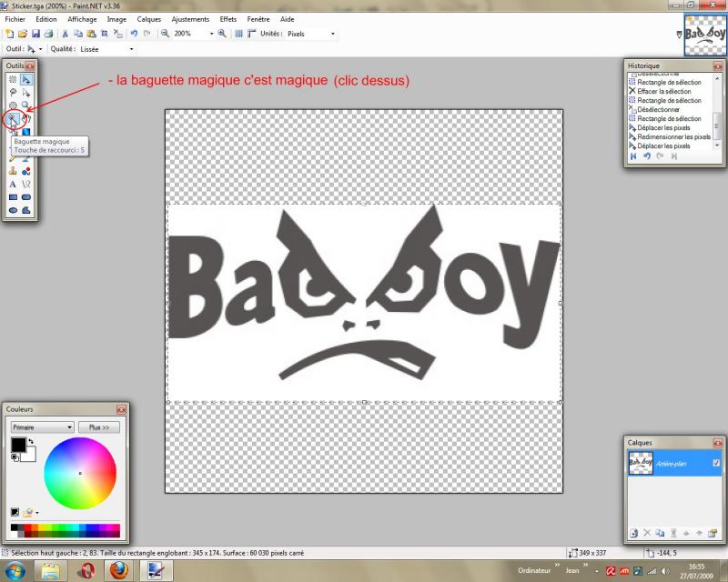Select the Gradient tool
The height and width of the screenshot is (582, 728).
tap(26, 132)
